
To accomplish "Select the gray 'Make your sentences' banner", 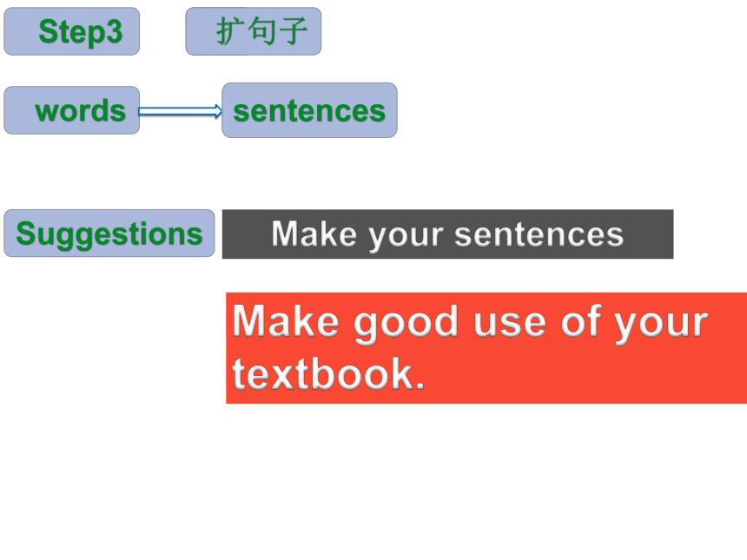I will [x=448, y=234].
